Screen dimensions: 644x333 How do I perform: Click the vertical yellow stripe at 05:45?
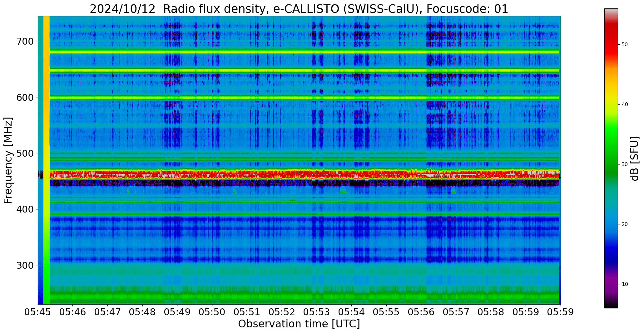coord(46,160)
